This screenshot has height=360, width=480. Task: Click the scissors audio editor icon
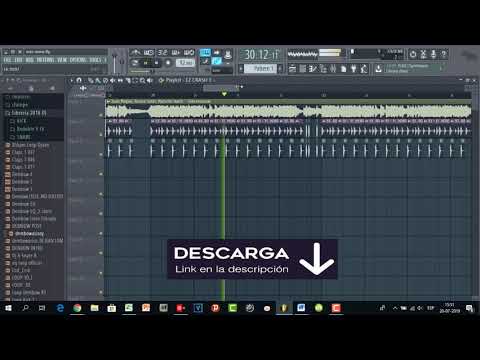(423, 54)
